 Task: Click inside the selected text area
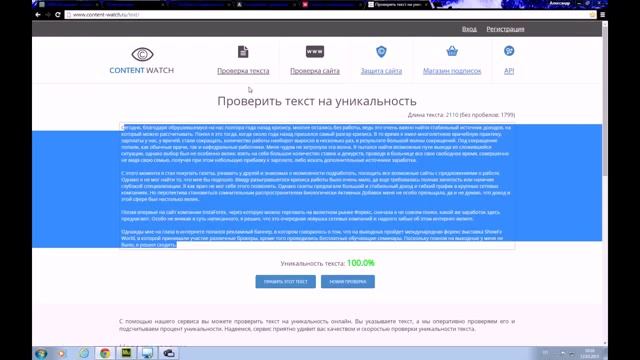317,186
